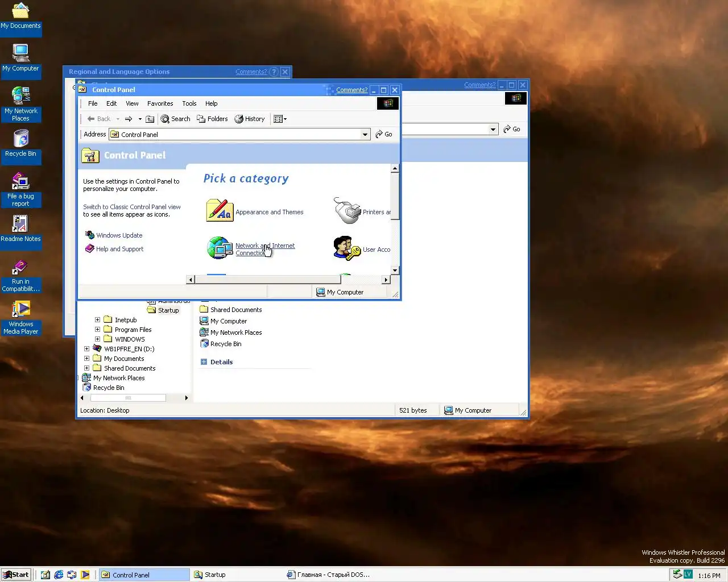Viewport: 728px width, 582px height.
Task: Open Views dropdown in Control Panel toolbar
Action: 280,119
